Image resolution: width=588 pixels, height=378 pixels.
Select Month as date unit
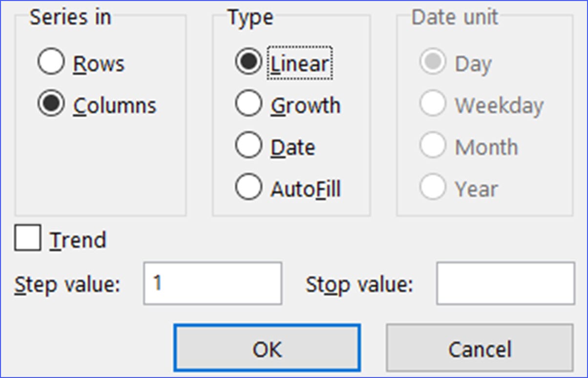[433, 145]
